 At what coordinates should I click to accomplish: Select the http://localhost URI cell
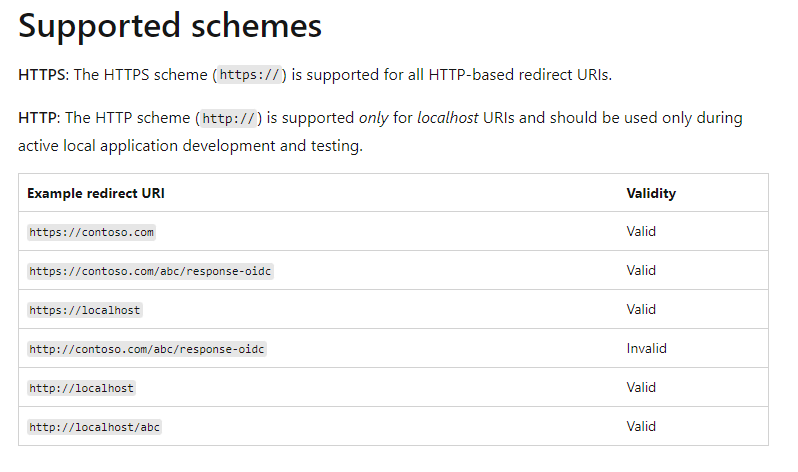click(81, 388)
